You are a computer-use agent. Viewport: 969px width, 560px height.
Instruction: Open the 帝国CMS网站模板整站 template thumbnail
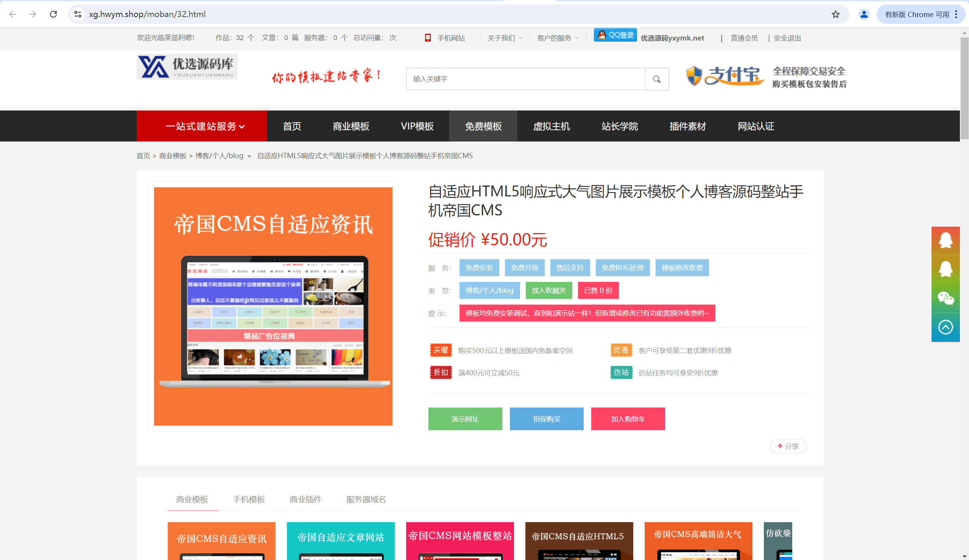tap(460, 541)
